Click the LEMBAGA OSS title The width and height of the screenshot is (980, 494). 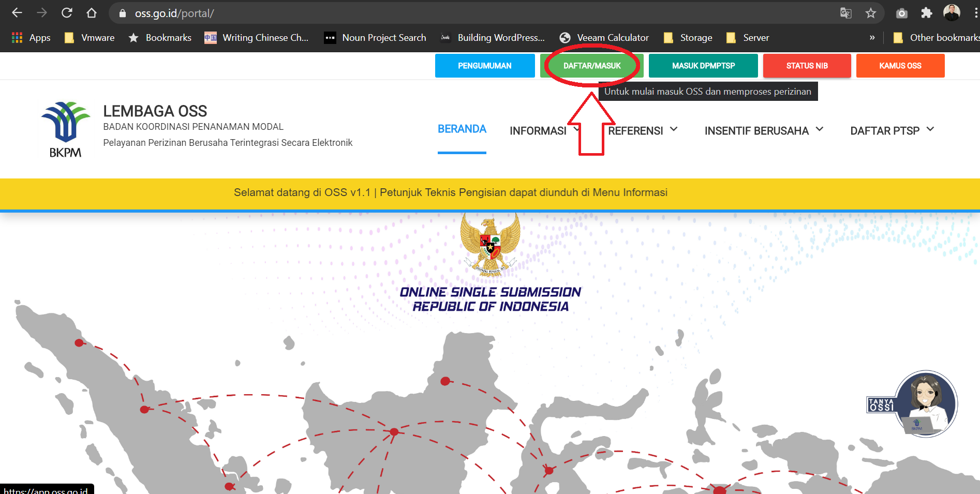click(x=155, y=111)
